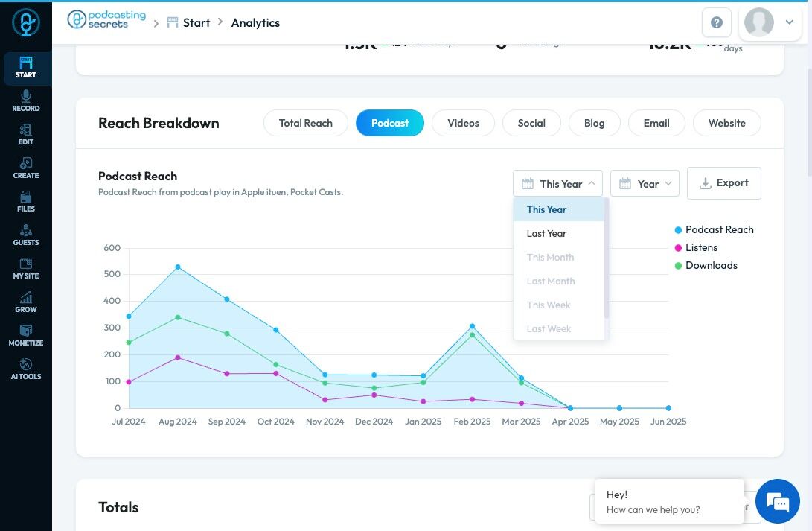812x531 pixels.
Task: Expand the account menu chevron
Action: 789,22
